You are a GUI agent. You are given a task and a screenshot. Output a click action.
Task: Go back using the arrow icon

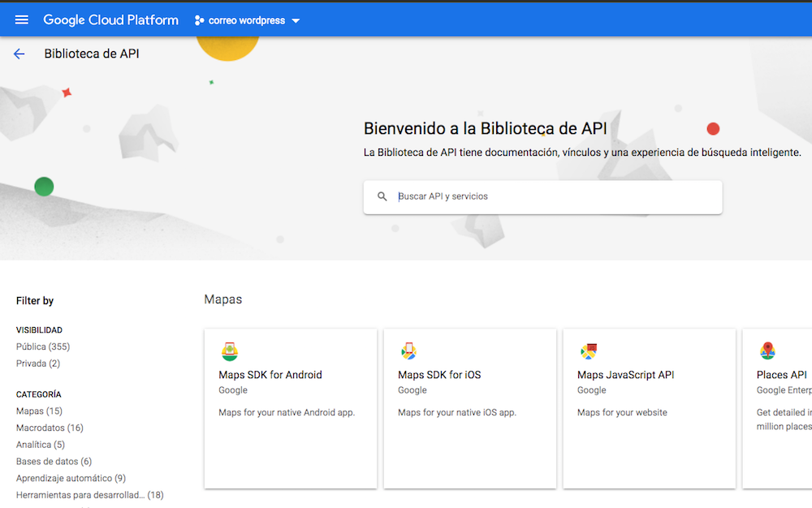pyautogui.click(x=19, y=54)
